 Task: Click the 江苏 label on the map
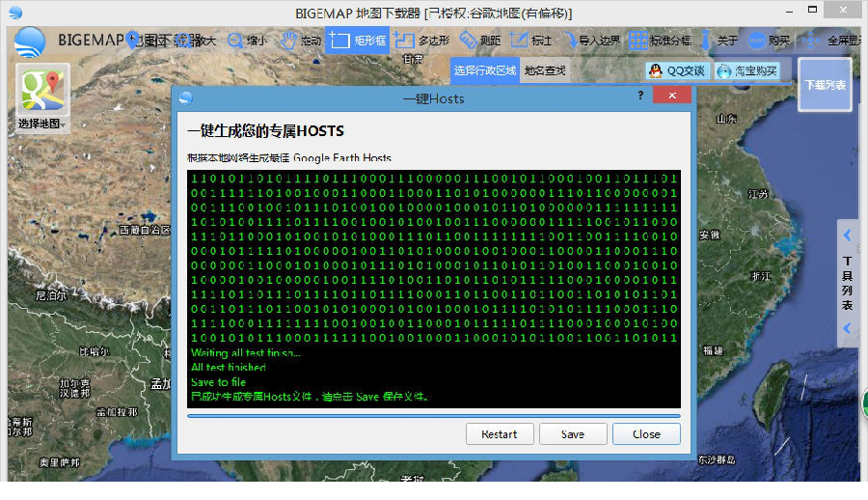pyautogui.click(x=758, y=194)
